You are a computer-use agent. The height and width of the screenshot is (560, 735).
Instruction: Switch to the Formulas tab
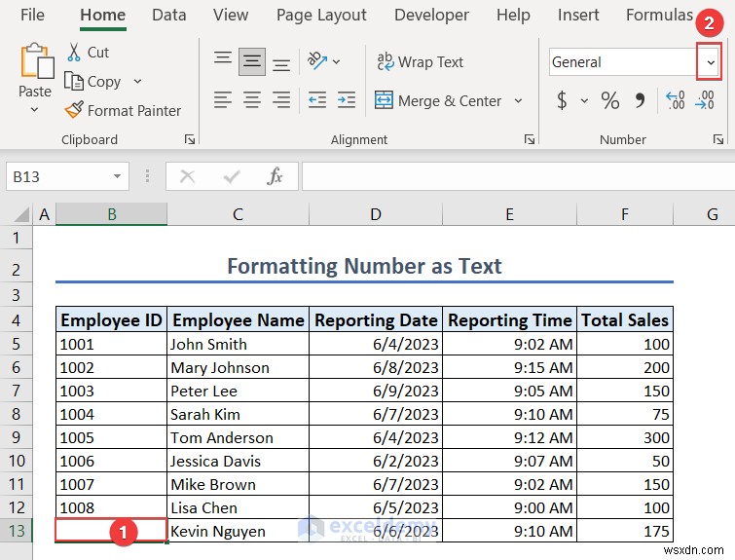(659, 15)
